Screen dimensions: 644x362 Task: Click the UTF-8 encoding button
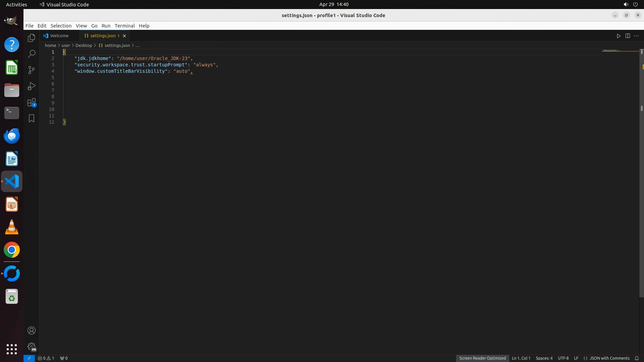click(563, 358)
